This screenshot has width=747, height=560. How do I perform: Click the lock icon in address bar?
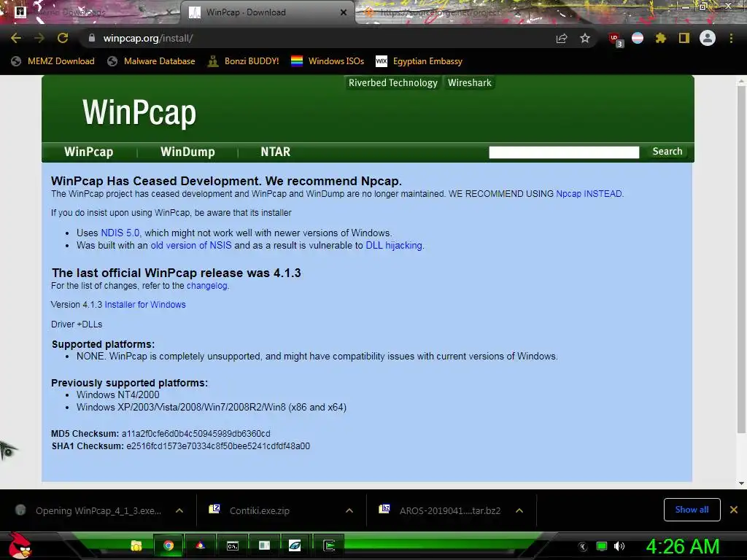coord(92,38)
